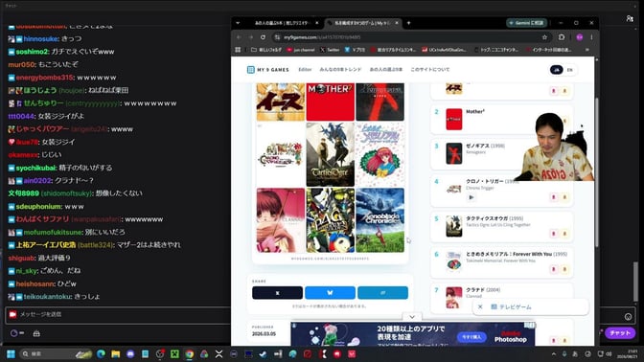Click the yellow Amazon icon for Tactics Ogre
Viewport: 644px width, 362px height.
click(564, 234)
